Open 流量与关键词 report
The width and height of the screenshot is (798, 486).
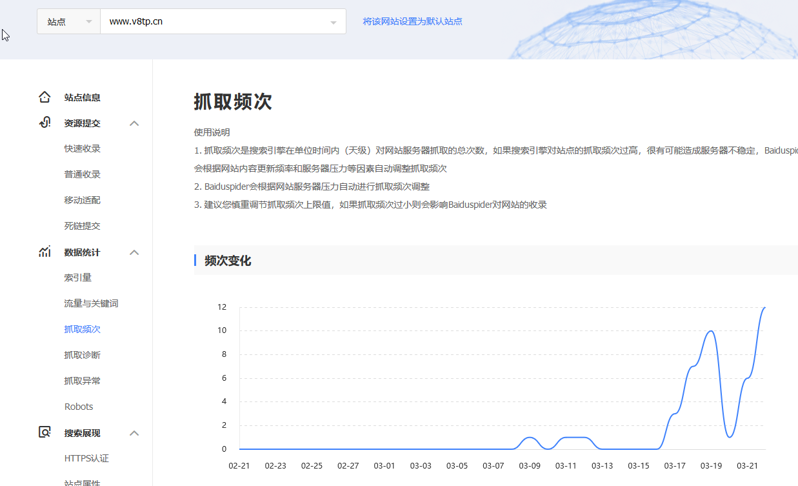(91, 304)
